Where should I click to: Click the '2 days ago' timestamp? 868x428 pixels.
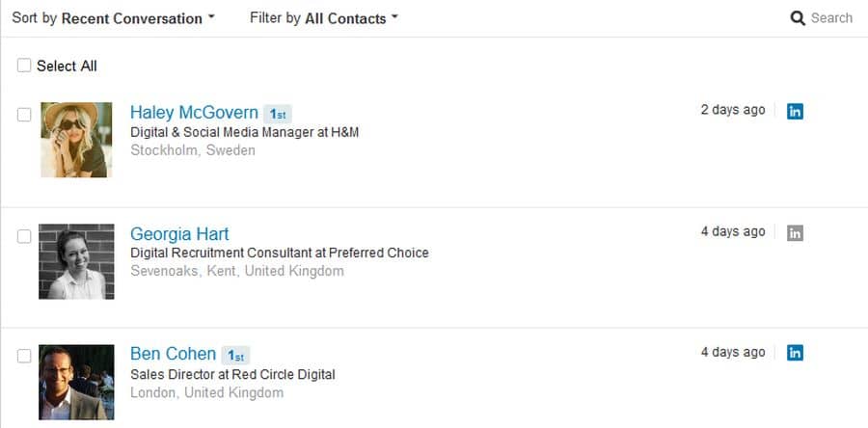(x=733, y=110)
